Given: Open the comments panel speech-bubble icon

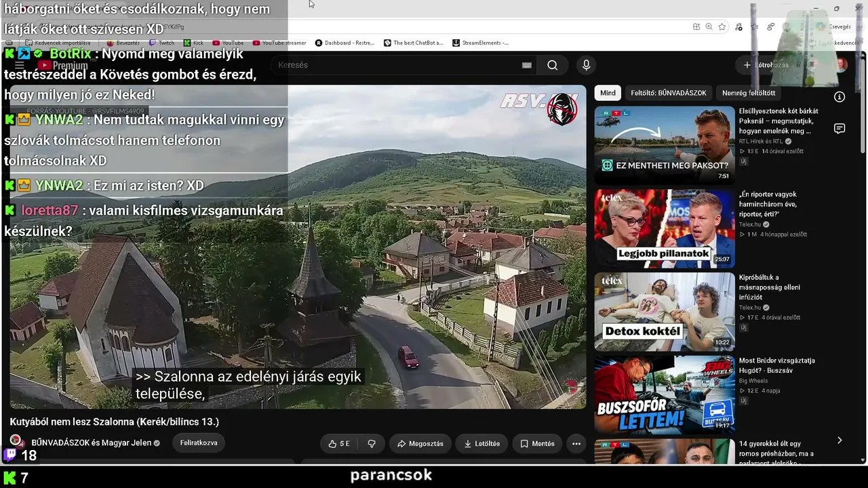Looking at the screenshot, I should click(x=840, y=129).
